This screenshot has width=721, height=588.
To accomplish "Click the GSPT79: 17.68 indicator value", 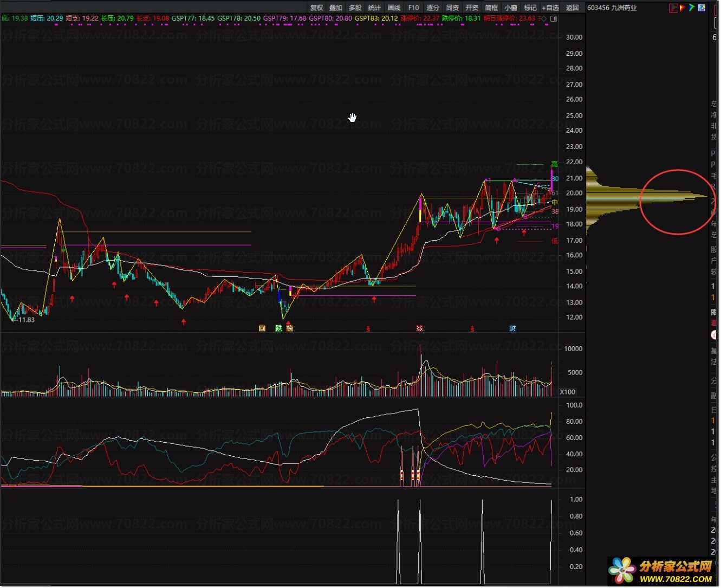I will tap(284, 18).
